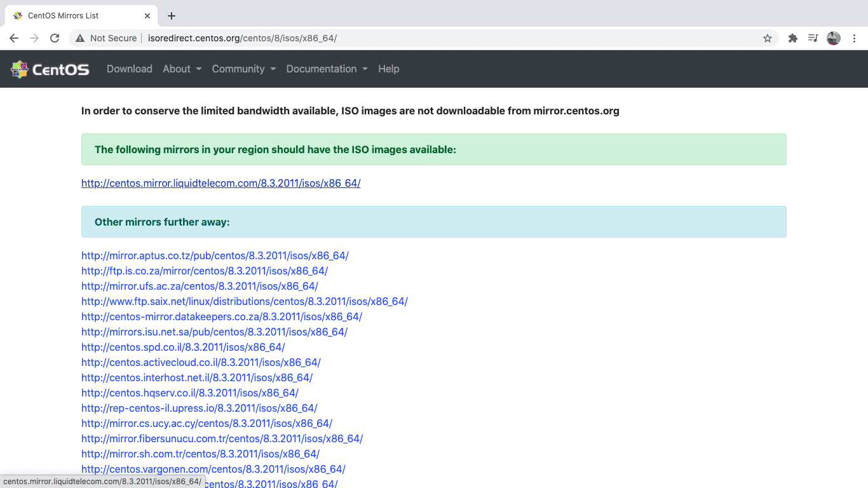Screen dimensions: 868x488
Task: Open the Extensions puzzle icon
Action: coord(792,38)
